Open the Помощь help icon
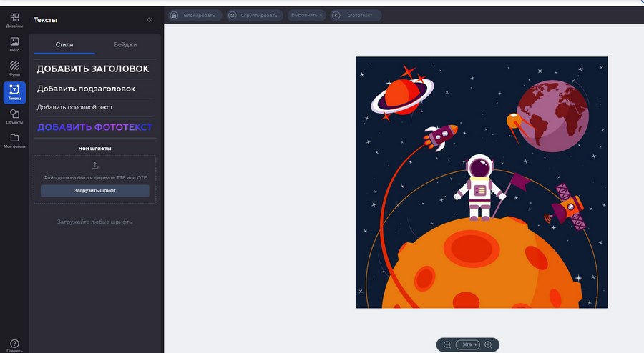The height and width of the screenshot is (353, 644). click(x=14, y=345)
